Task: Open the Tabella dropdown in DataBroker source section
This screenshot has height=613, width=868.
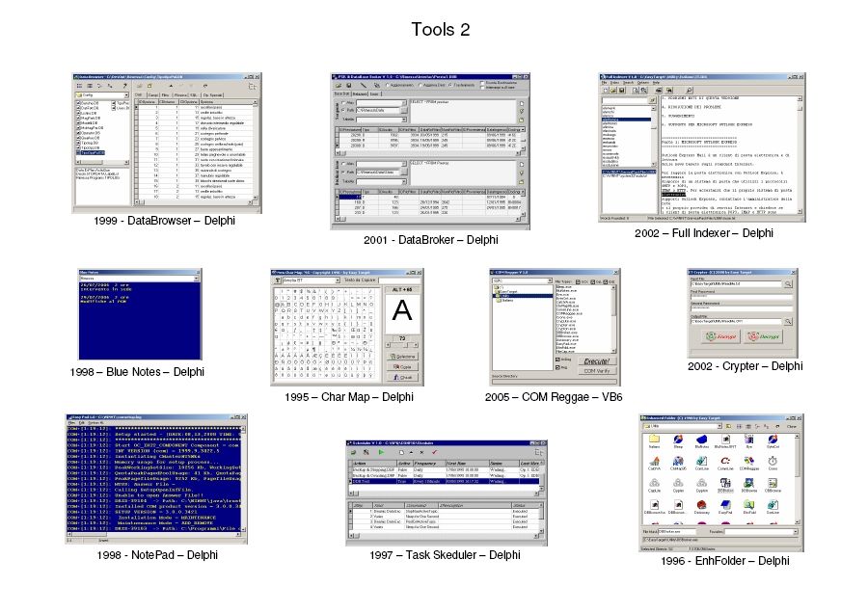Action: pyautogui.click(x=403, y=120)
